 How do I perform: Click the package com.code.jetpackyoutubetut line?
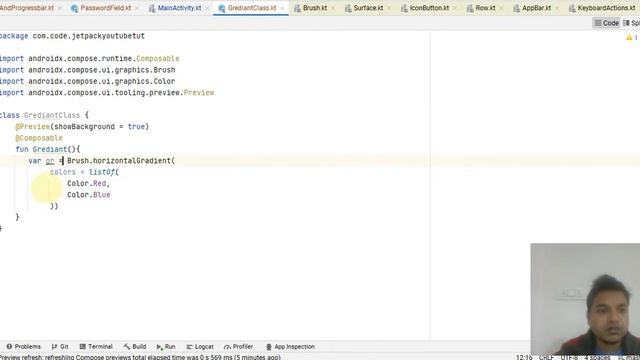pos(72,36)
